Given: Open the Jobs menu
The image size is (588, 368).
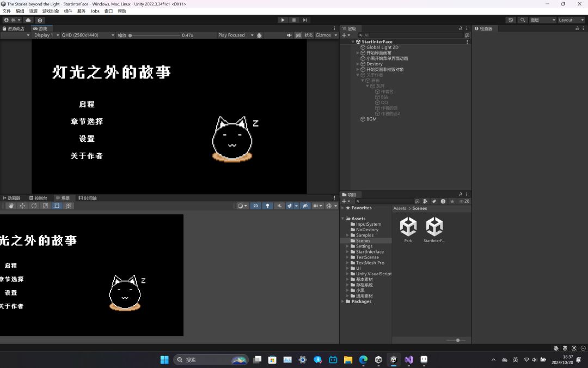Looking at the screenshot, I should point(95,11).
